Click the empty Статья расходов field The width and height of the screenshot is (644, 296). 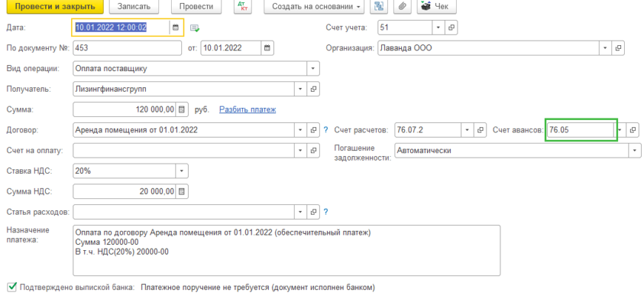tap(184, 212)
